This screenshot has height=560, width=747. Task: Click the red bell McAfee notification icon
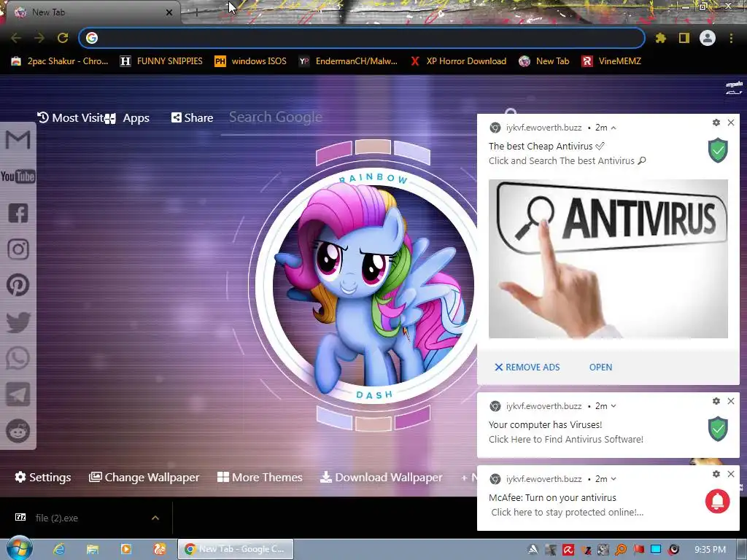tap(718, 501)
